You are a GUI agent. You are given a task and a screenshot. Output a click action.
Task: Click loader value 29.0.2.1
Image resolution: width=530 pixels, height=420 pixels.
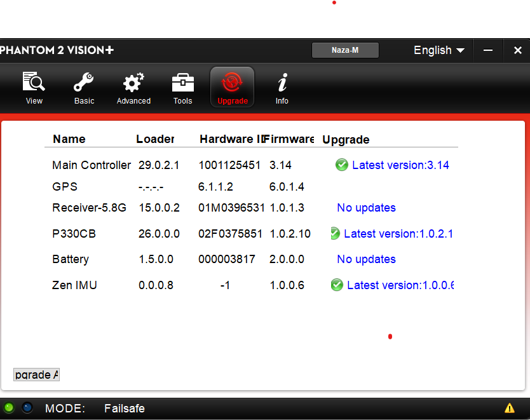tap(159, 165)
